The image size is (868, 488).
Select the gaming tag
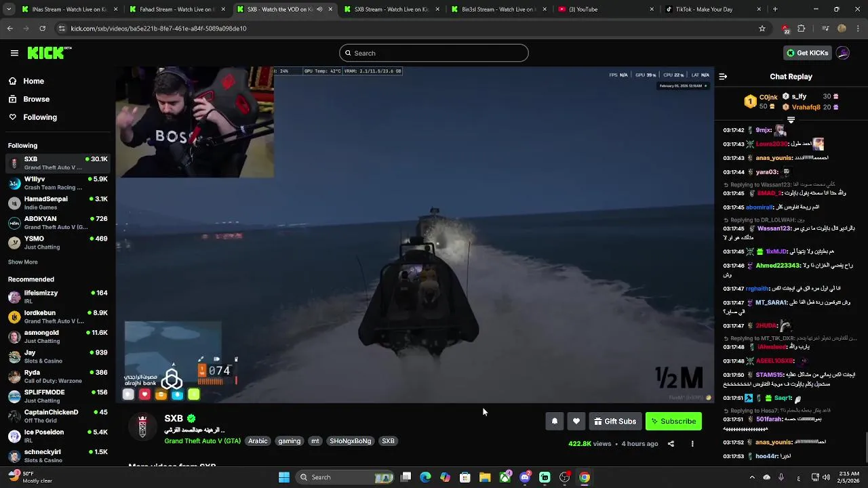click(289, 441)
